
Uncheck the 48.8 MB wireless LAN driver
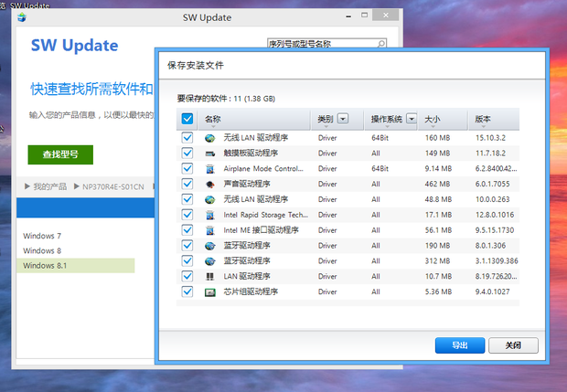187,199
